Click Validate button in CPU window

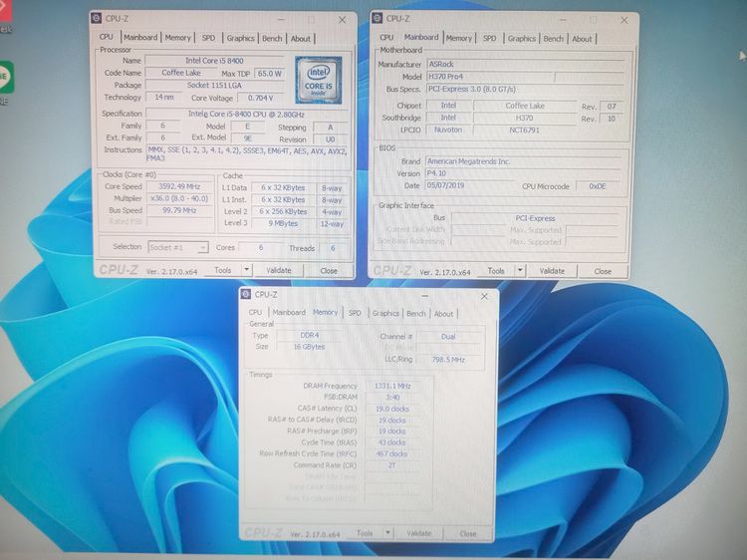click(x=278, y=270)
